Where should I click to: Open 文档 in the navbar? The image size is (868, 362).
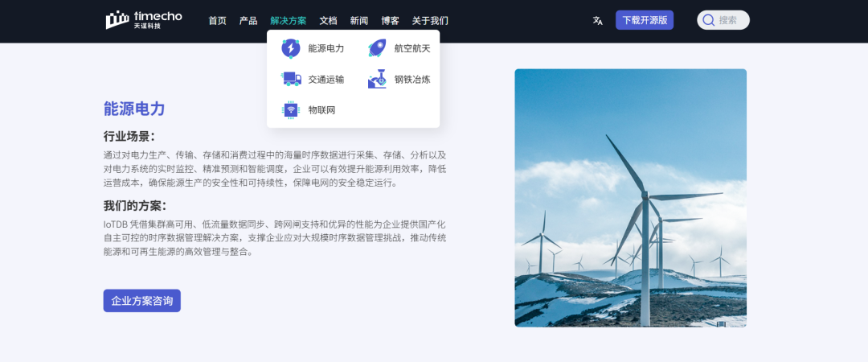328,20
